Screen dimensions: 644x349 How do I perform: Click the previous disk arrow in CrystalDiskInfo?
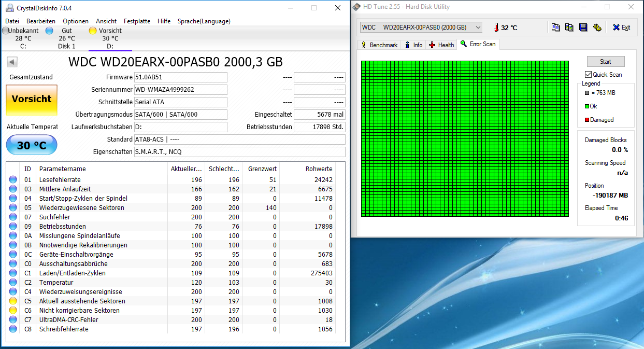tap(12, 62)
